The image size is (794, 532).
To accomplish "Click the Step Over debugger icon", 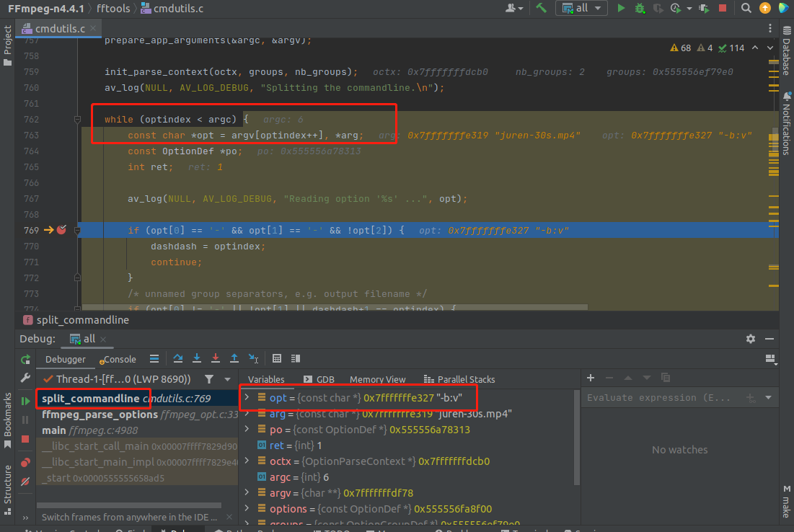I will 178,358.
